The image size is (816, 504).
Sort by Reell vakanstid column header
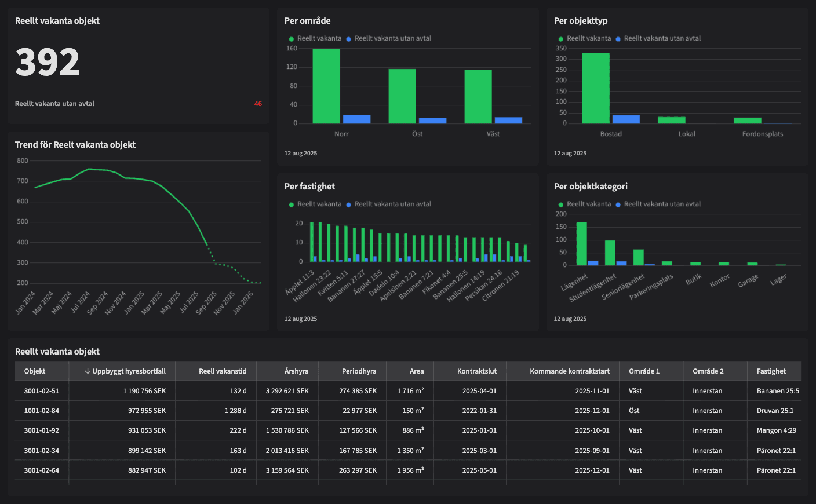[223, 371]
